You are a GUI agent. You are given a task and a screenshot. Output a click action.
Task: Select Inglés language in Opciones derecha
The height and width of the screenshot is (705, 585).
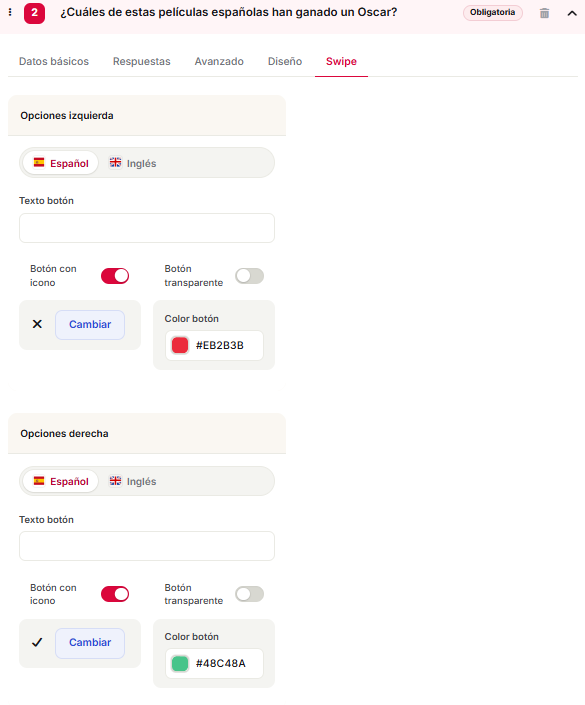133,481
